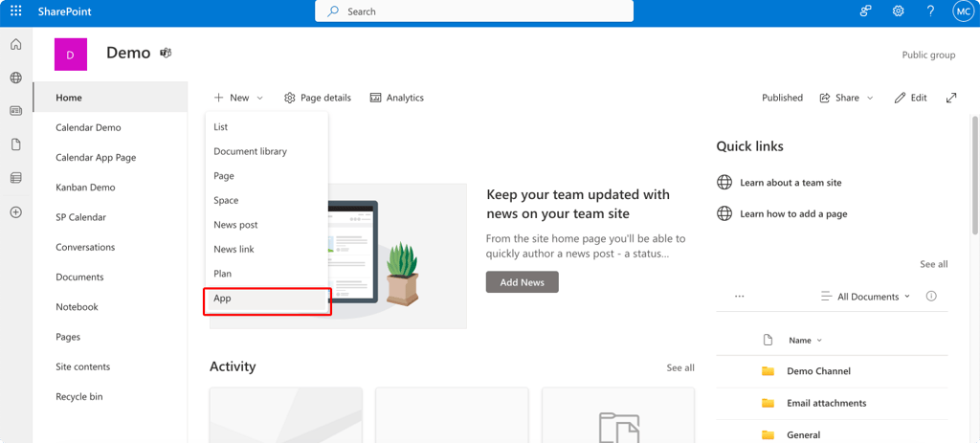Select Document library from the New menu
The width and height of the screenshot is (980, 443).
point(267,151)
